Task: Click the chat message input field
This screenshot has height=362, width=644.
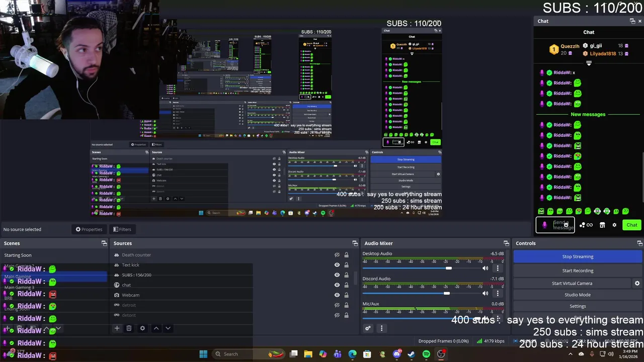Action: pyautogui.click(x=555, y=225)
